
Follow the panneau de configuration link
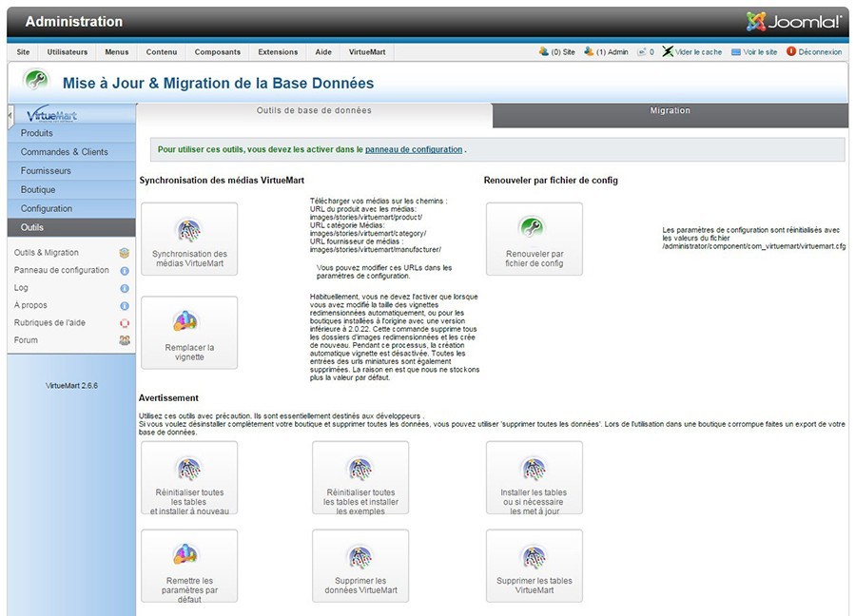point(414,149)
